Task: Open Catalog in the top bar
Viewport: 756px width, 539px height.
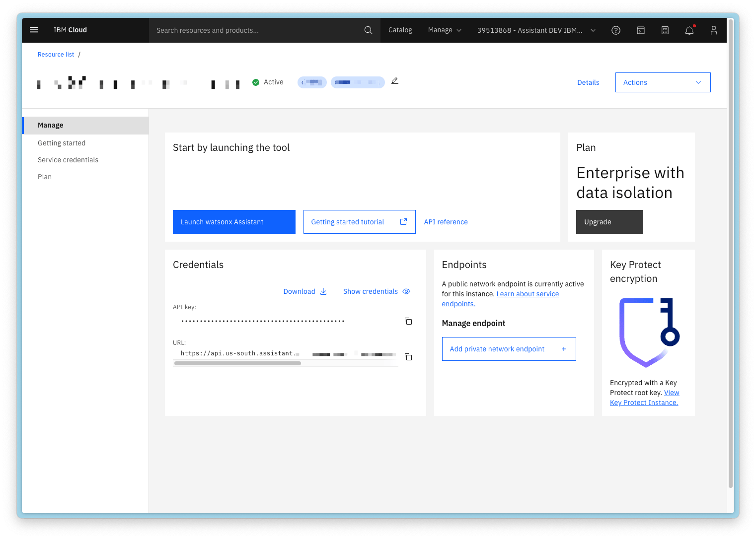Action: tap(400, 30)
